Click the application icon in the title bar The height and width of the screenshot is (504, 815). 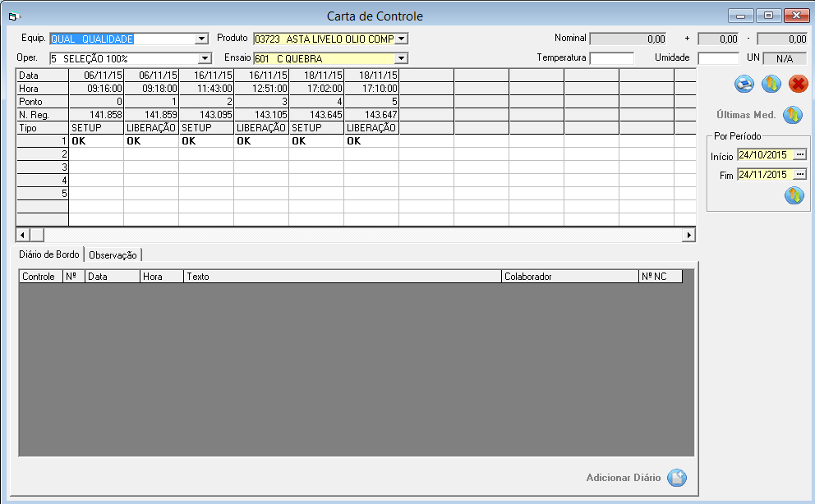click(x=14, y=16)
